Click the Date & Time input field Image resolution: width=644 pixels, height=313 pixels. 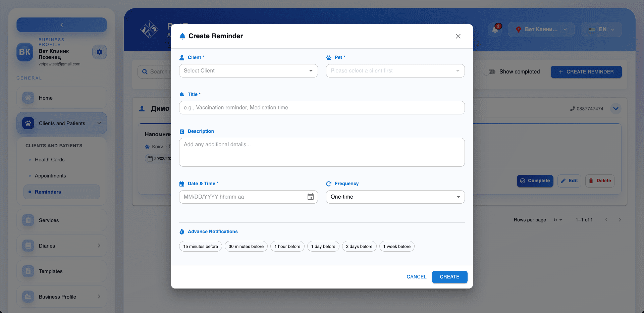coord(248,197)
